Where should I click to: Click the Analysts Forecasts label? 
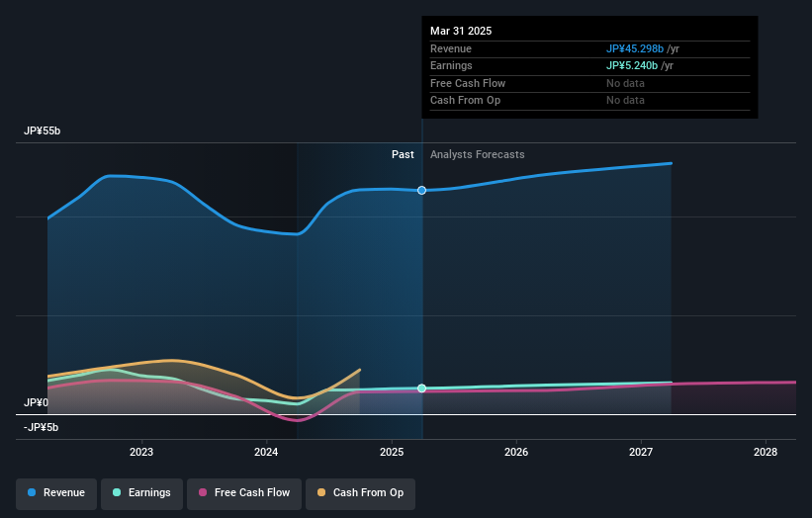(x=478, y=155)
